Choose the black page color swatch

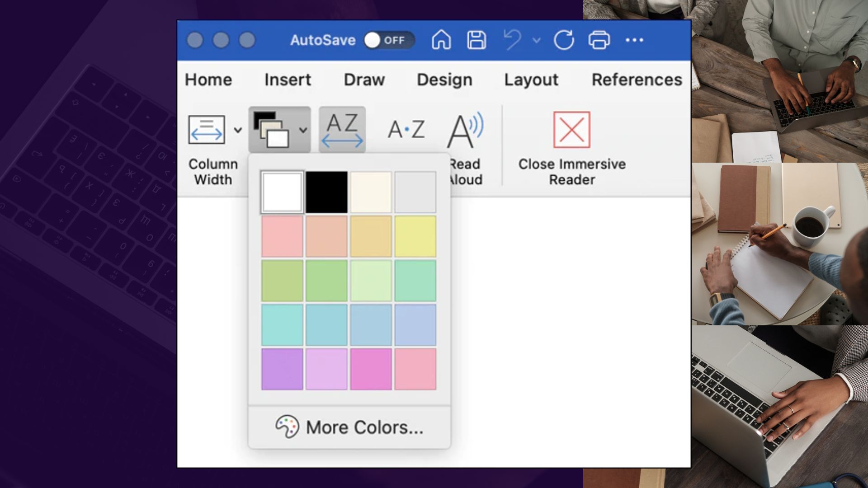326,192
